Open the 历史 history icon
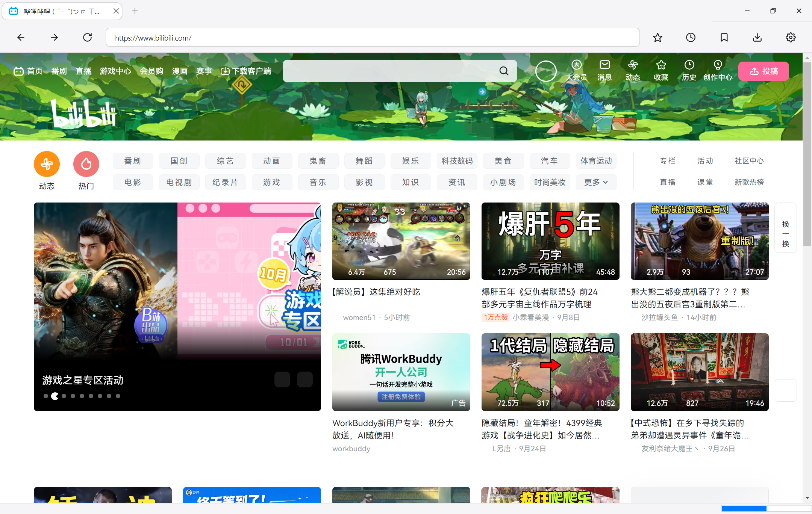Screen dimensions: 812x514 pyautogui.click(x=689, y=71)
